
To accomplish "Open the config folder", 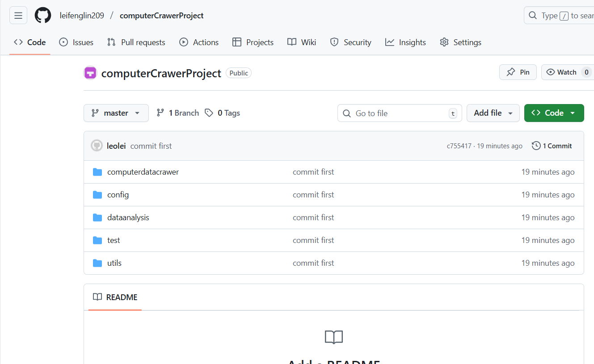I will click(118, 195).
